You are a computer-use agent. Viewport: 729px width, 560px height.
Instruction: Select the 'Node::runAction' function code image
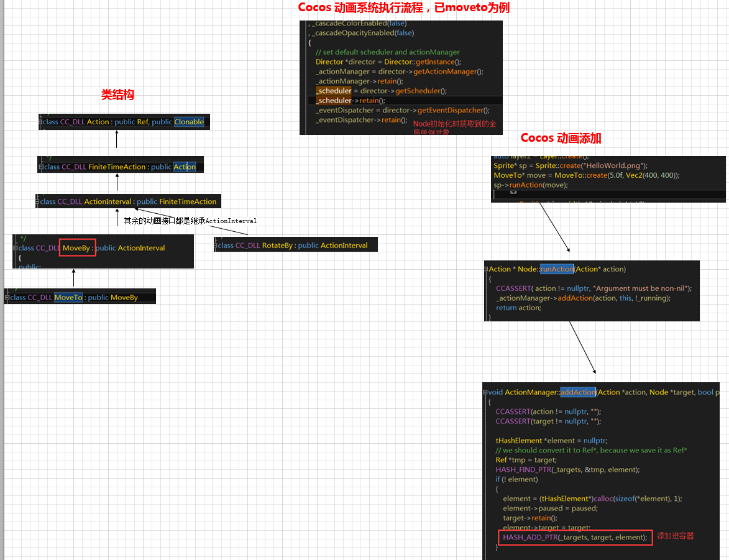click(592, 291)
